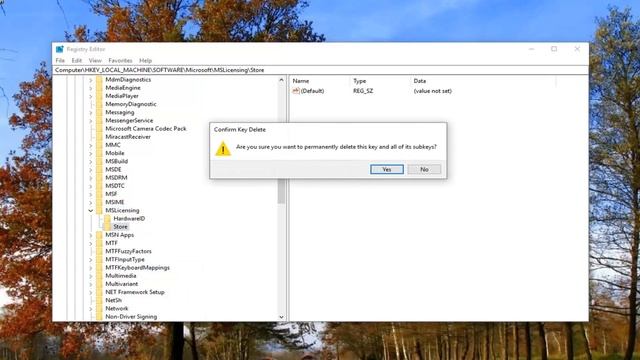
Task: Click the Mobile folder icon
Action: pos(99,153)
